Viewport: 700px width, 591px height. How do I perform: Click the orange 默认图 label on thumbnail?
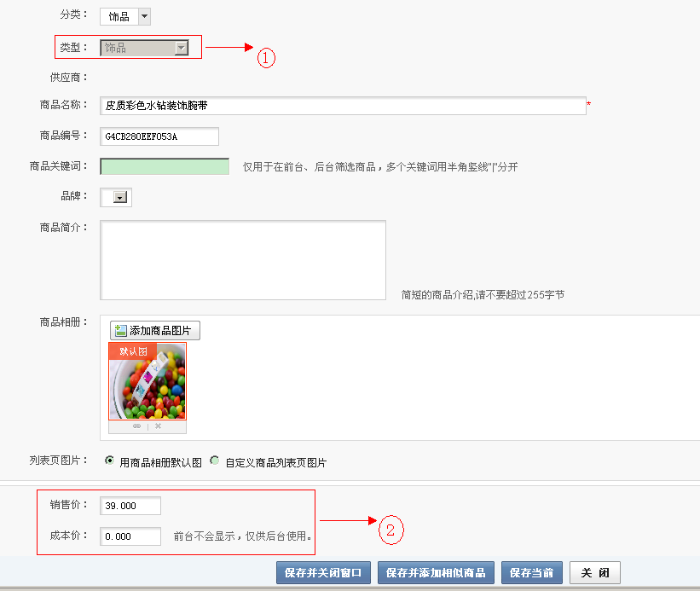[132, 351]
